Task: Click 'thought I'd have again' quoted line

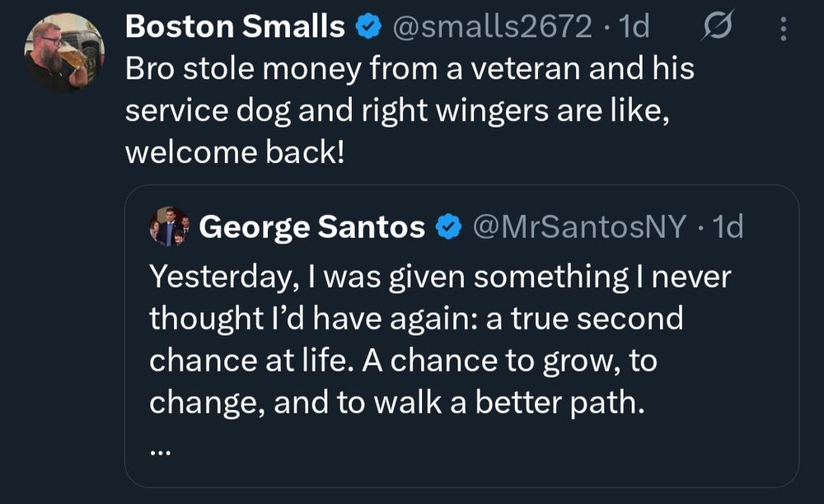Action: click(x=416, y=319)
